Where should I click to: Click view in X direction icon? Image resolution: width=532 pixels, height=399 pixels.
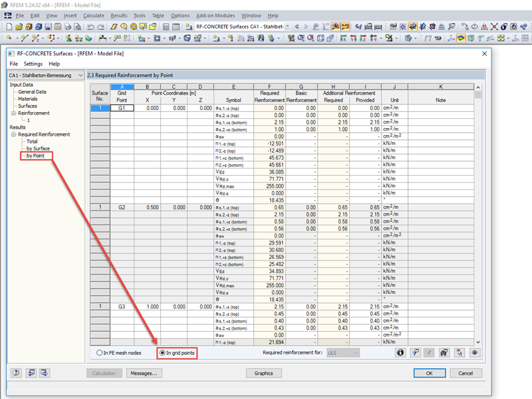344,38
